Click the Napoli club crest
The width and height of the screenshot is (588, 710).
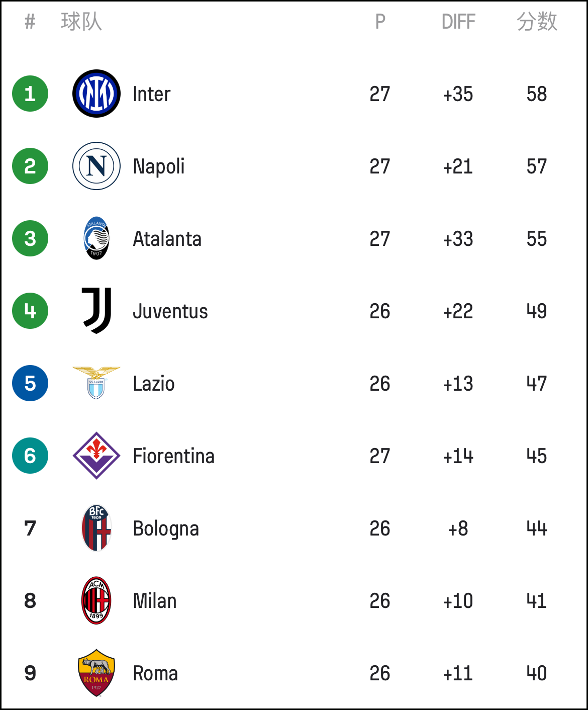(96, 166)
